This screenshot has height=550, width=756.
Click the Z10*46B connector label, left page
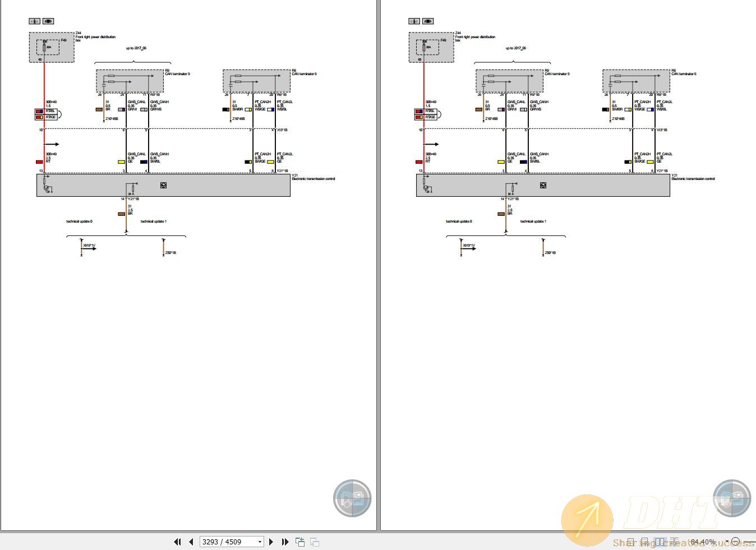238,119
